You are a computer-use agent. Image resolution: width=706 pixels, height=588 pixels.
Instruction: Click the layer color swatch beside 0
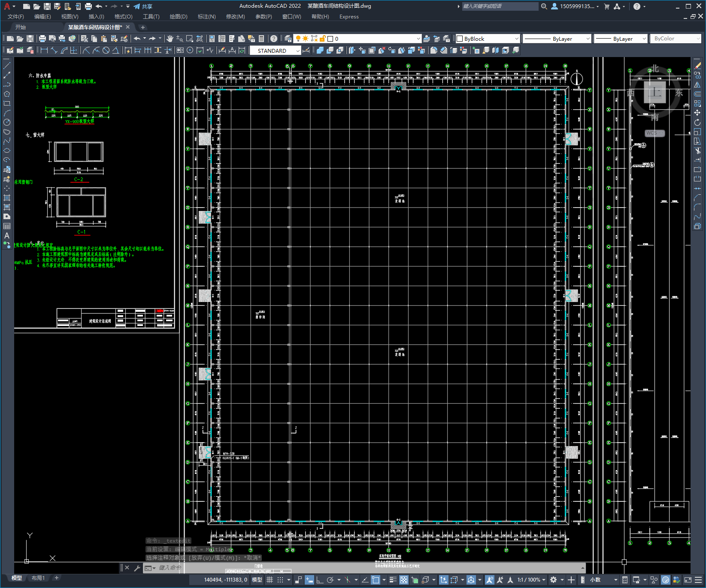tap(330, 39)
